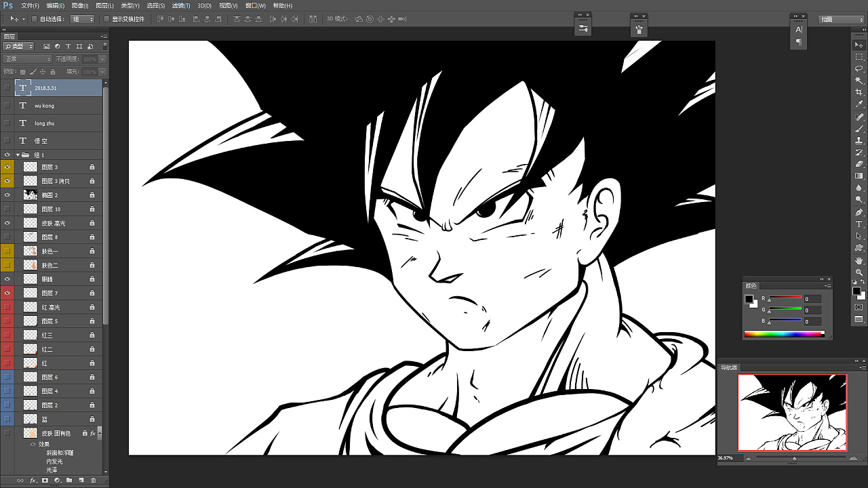This screenshot has height=488, width=868.
Task: Open the 滤镜(T) menu
Action: coord(181,5)
